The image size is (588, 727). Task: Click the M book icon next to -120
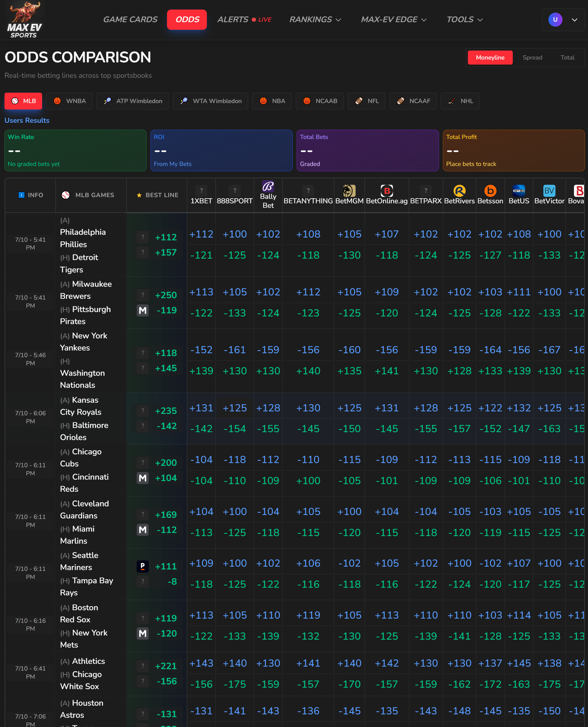[143, 633]
